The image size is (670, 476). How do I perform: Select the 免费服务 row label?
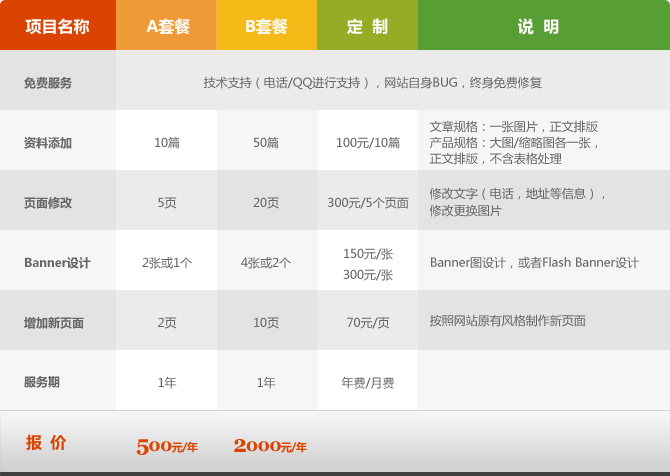(x=48, y=83)
